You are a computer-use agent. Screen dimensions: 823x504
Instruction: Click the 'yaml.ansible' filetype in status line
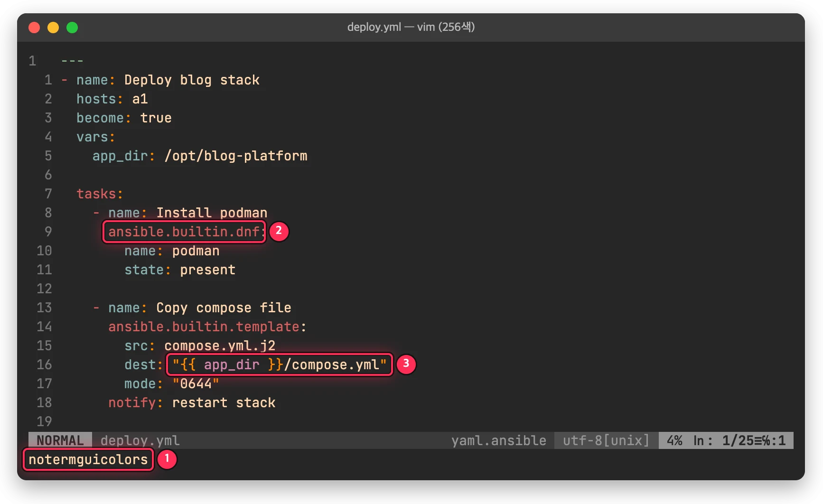click(x=499, y=440)
